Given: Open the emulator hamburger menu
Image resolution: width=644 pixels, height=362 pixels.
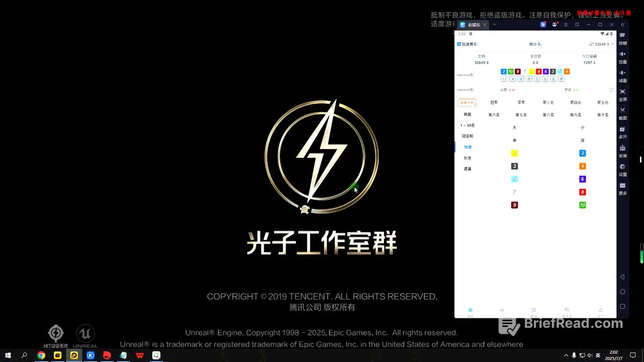Looking at the screenshot, I should [x=566, y=25].
